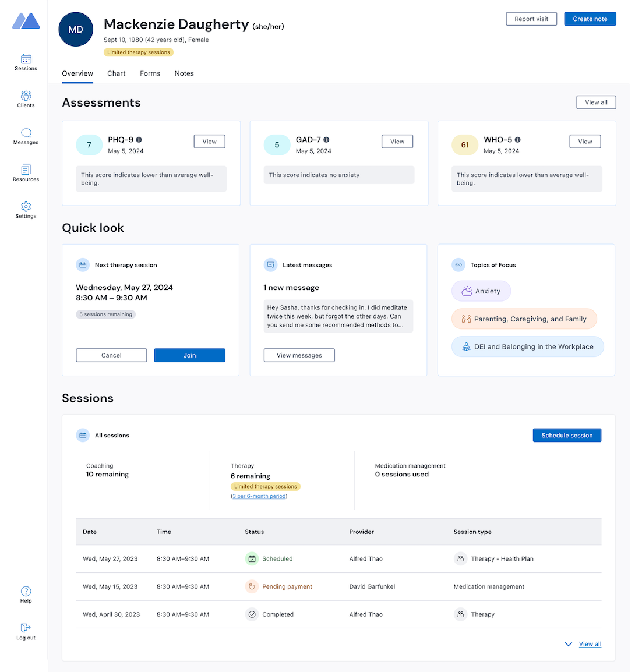Click the MD profile avatar
This screenshot has width=635, height=672.
[76, 30]
